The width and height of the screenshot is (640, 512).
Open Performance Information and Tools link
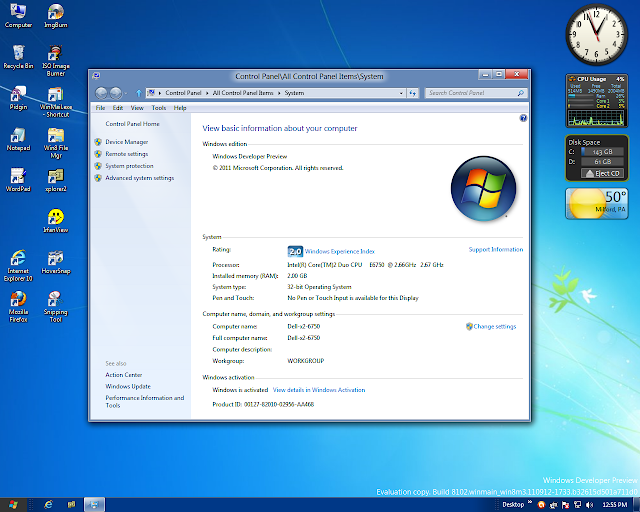tap(144, 401)
